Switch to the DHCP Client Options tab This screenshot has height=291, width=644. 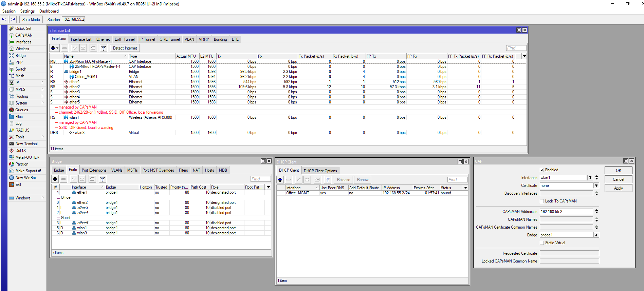(320, 171)
